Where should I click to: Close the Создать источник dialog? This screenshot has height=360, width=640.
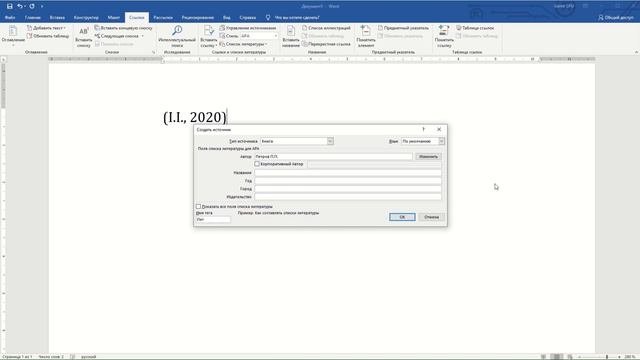pos(439,129)
